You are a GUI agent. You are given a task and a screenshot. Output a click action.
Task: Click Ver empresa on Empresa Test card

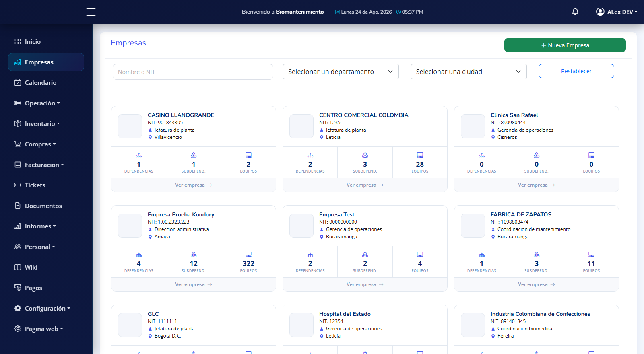pos(365,284)
